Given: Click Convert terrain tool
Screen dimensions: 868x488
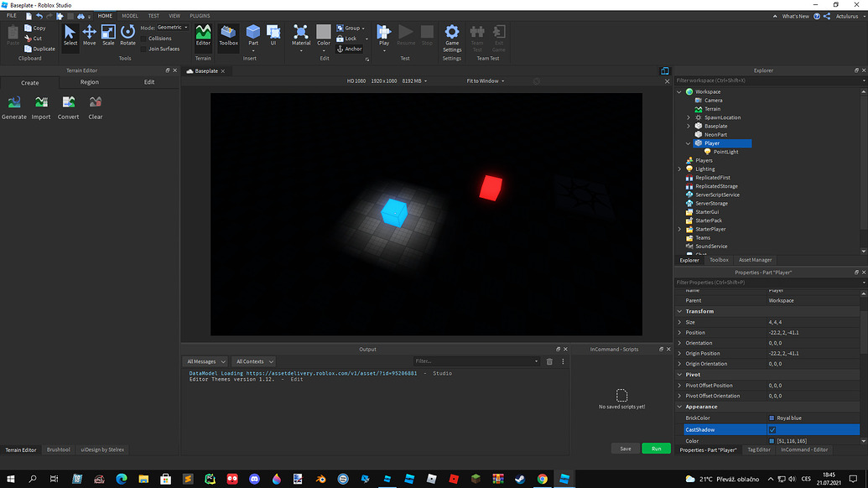Looking at the screenshot, I should pos(68,108).
